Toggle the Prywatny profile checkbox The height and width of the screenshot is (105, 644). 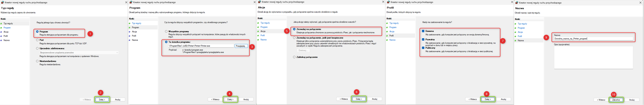click(423, 39)
